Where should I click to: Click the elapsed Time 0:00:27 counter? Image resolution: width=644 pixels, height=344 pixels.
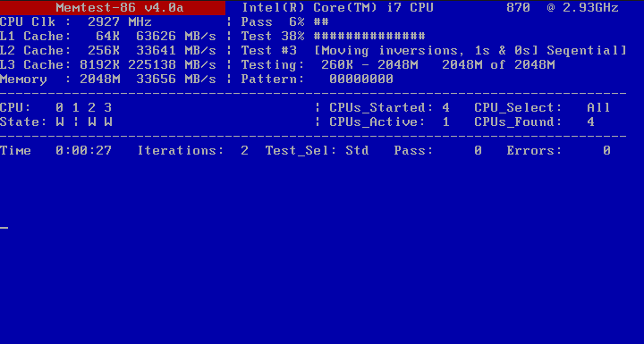pos(55,151)
